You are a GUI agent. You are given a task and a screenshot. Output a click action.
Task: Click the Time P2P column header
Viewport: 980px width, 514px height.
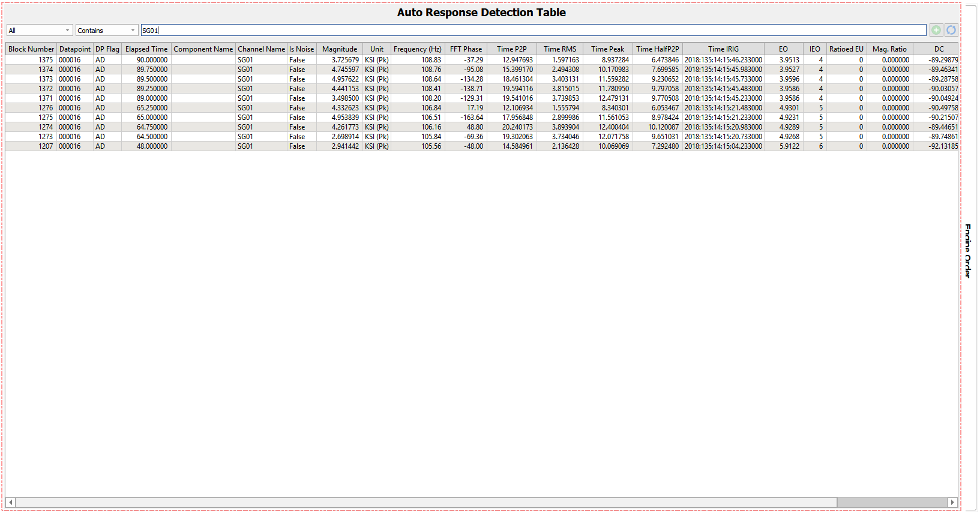coord(512,49)
